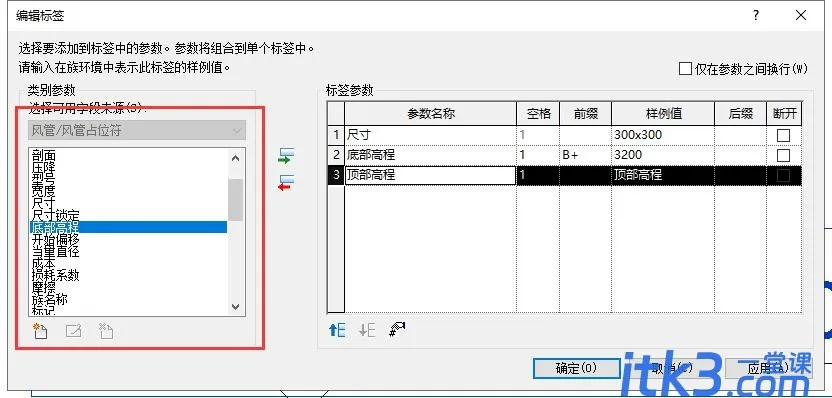Create a new parameter below the field list
The width and height of the screenshot is (832, 398).
[40, 331]
